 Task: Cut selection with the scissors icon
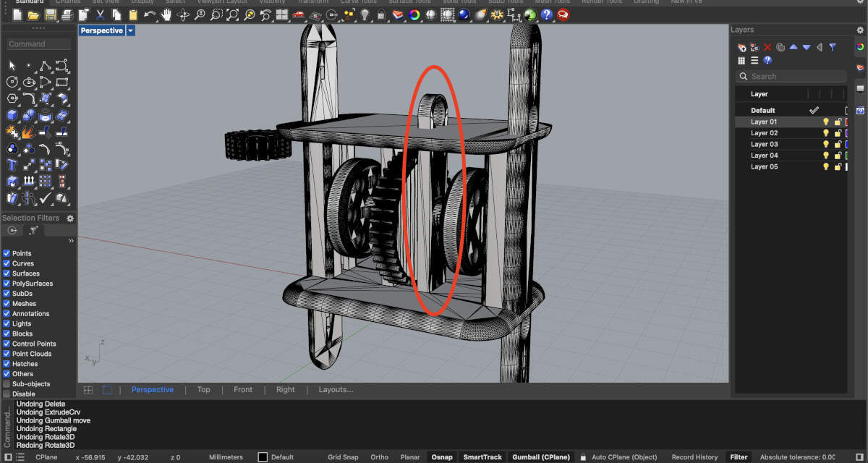100,14
